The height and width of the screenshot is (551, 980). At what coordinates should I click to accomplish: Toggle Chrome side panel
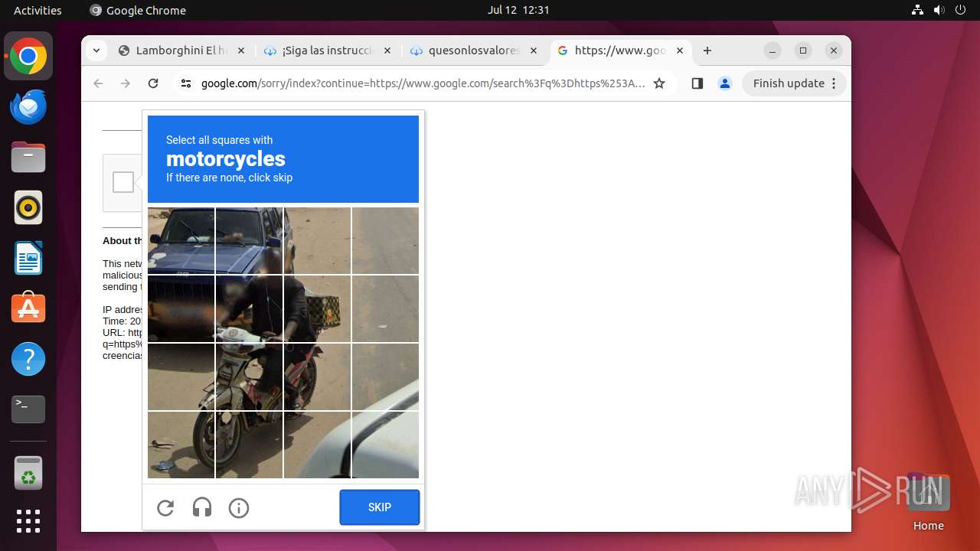pyautogui.click(x=697, y=83)
